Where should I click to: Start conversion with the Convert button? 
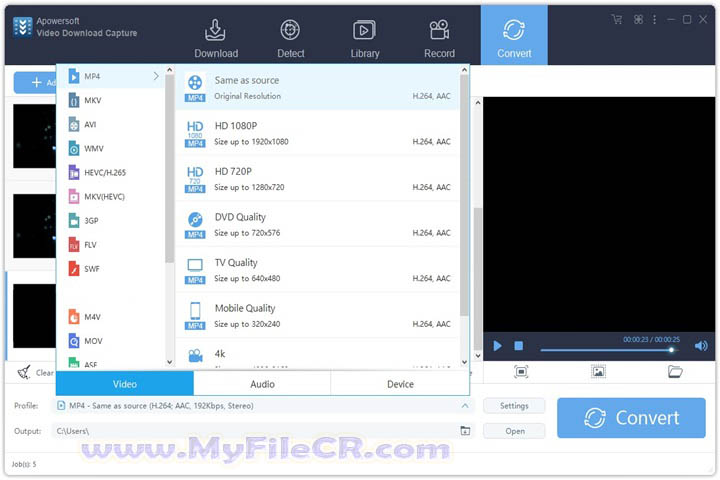pos(631,418)
